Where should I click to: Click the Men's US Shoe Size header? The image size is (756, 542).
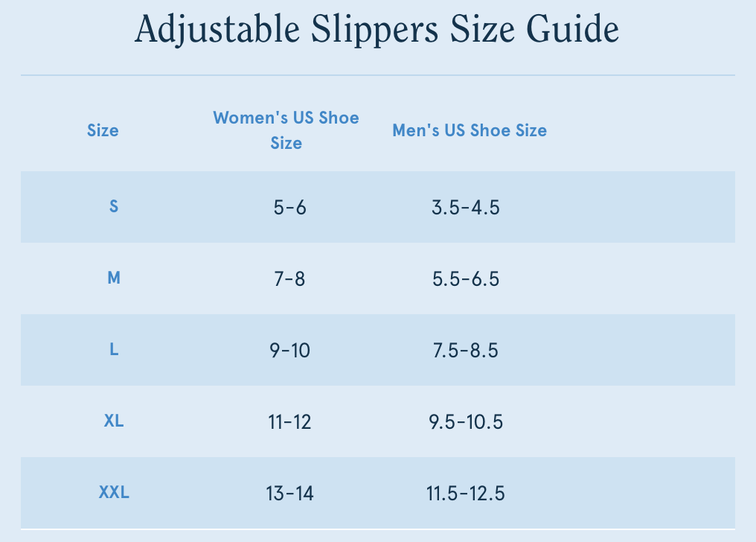470,130
